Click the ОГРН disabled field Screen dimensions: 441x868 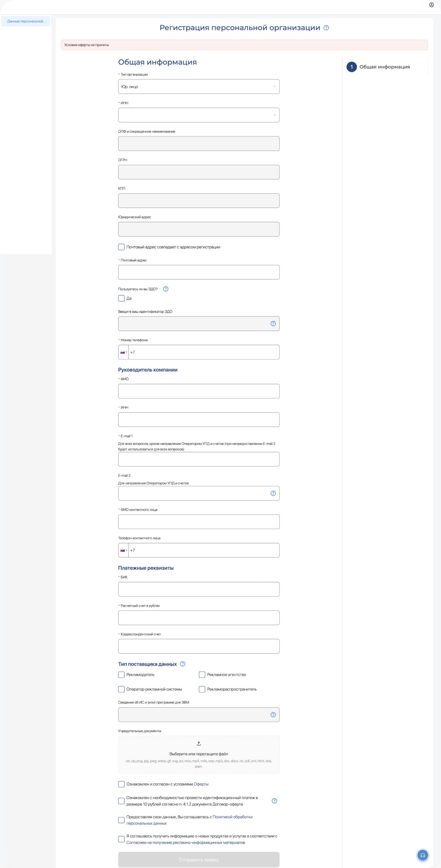pyautogui.click(x=199, y=172)
